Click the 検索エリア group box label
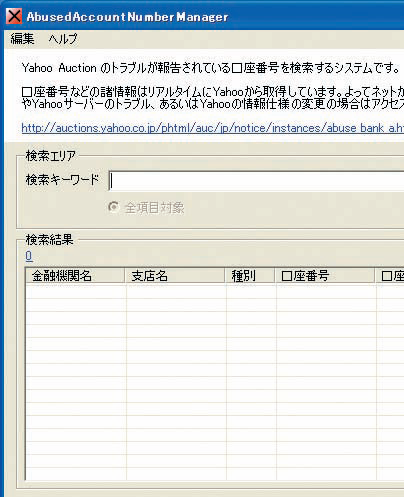 click(51, 156)
